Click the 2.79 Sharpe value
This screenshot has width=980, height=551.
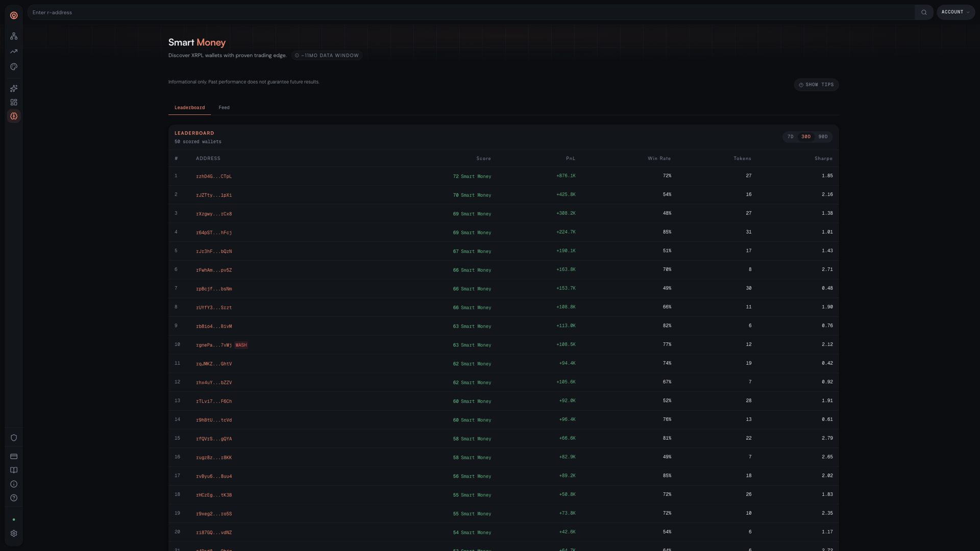click(x=827, y=438)
